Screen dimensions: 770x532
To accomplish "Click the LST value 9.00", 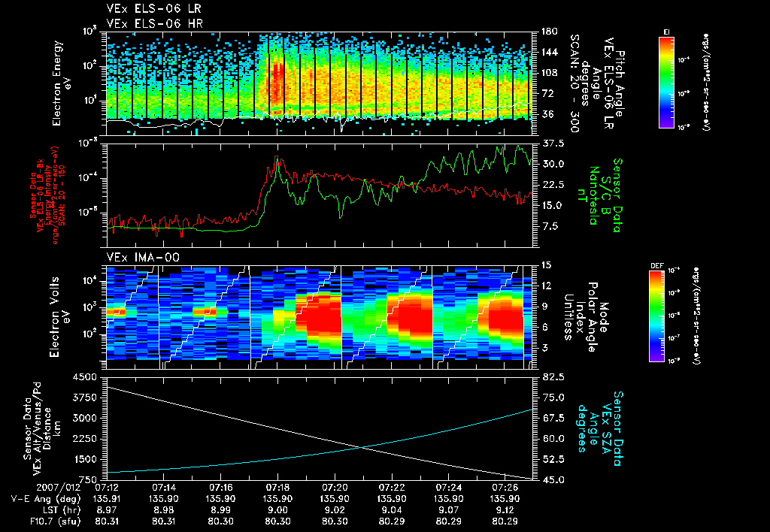I will 277,510.
